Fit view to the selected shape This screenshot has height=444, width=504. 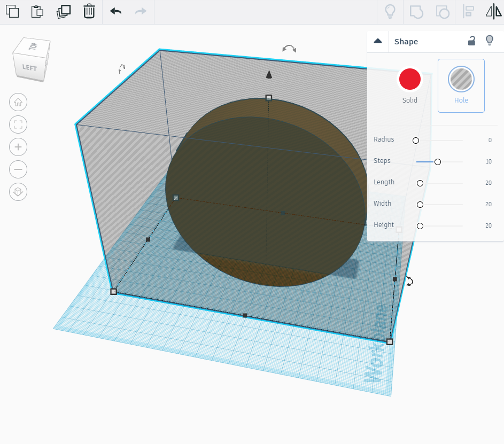pos(18,124)
